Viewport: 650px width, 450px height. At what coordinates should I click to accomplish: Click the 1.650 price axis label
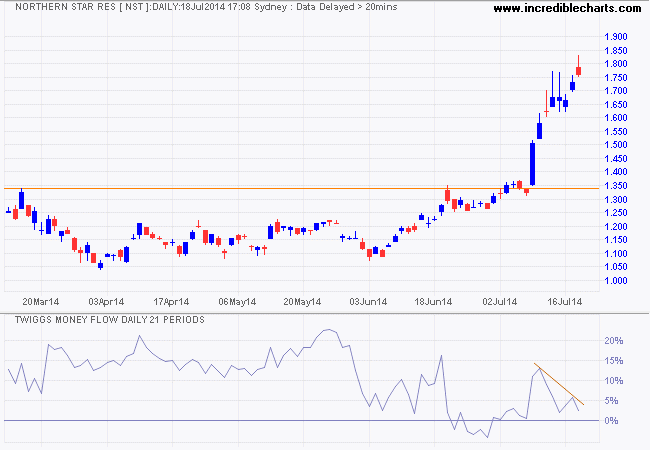point(616,104)
